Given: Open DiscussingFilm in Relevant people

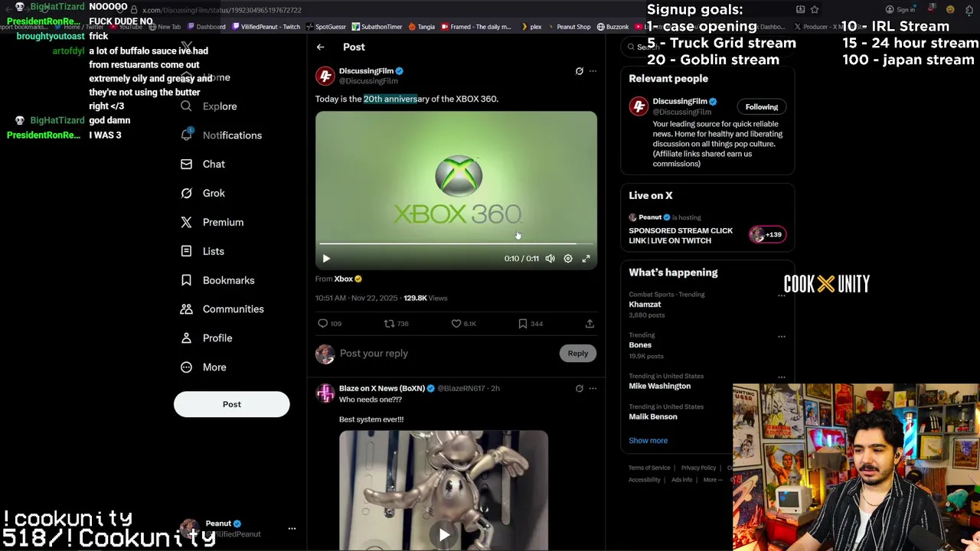Looking at the screenshot, I should click(680, 101).
